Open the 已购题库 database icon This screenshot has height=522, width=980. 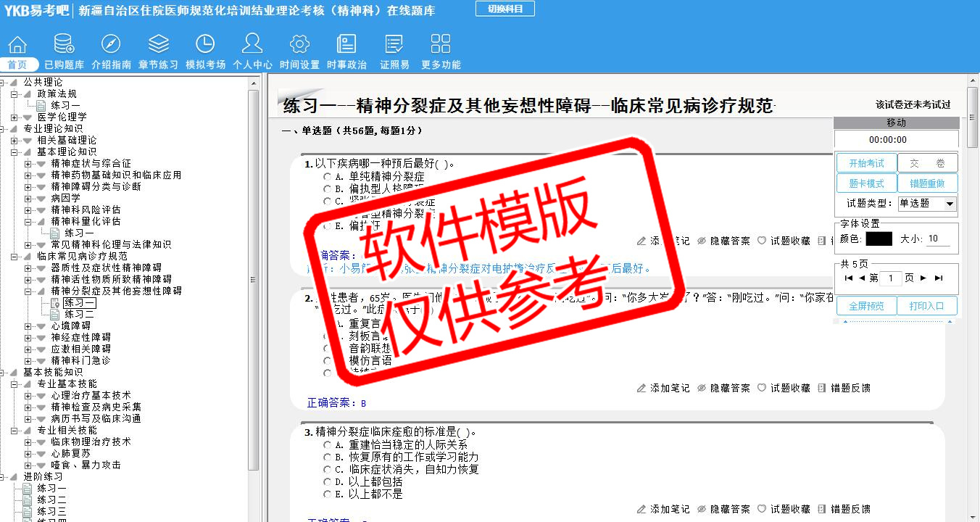click(64, 45)
